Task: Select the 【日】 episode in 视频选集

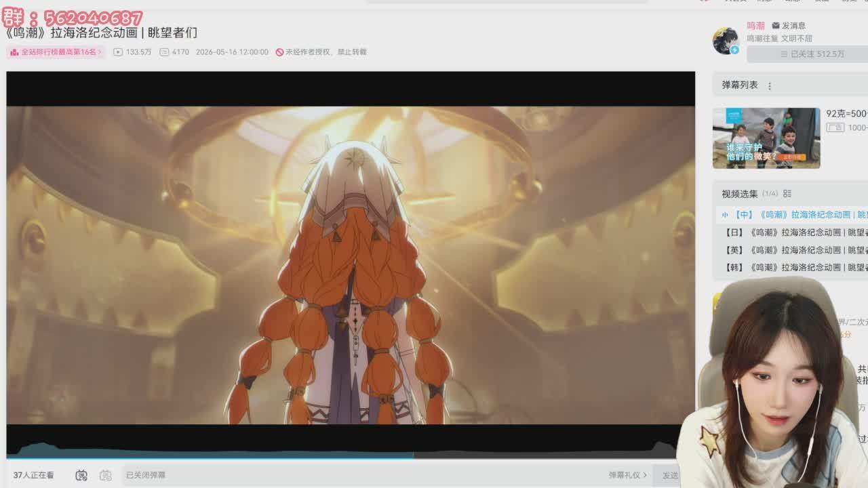Action: (792, 232)
